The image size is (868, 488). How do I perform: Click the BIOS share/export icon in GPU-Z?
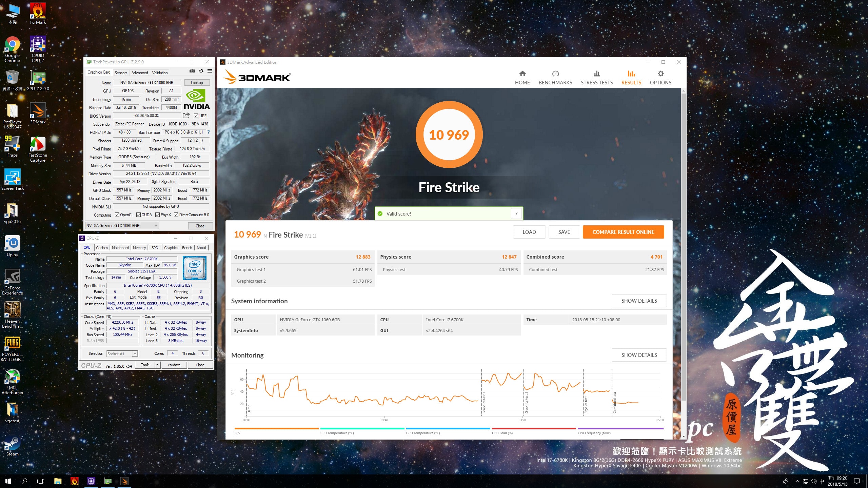(186, 116)
